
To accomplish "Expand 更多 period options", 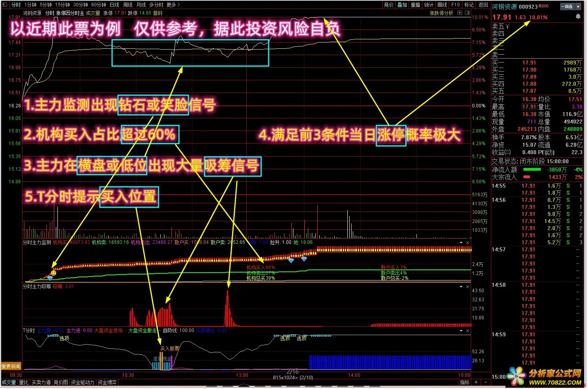I will (173, 5).
